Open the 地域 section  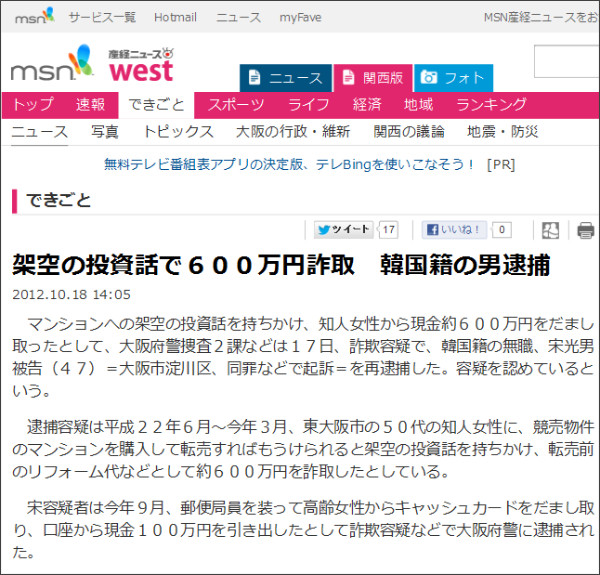click(418, 104)
